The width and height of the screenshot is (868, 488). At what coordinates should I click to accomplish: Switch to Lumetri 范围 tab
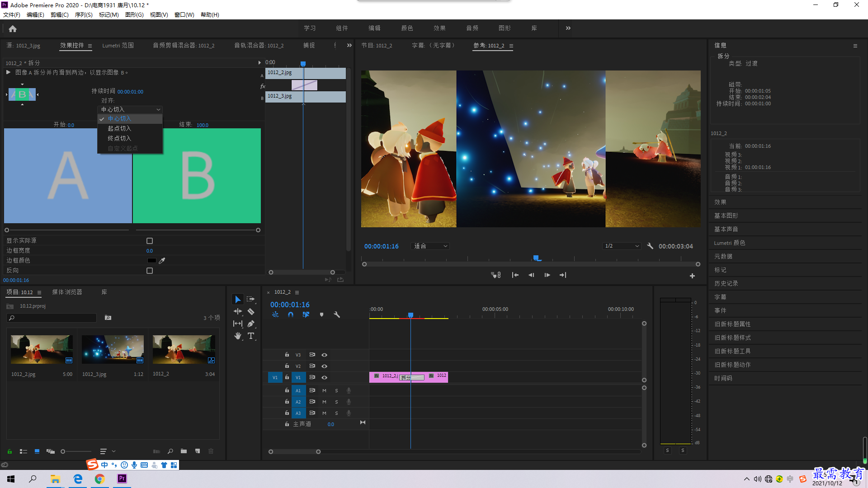[118, 46]
